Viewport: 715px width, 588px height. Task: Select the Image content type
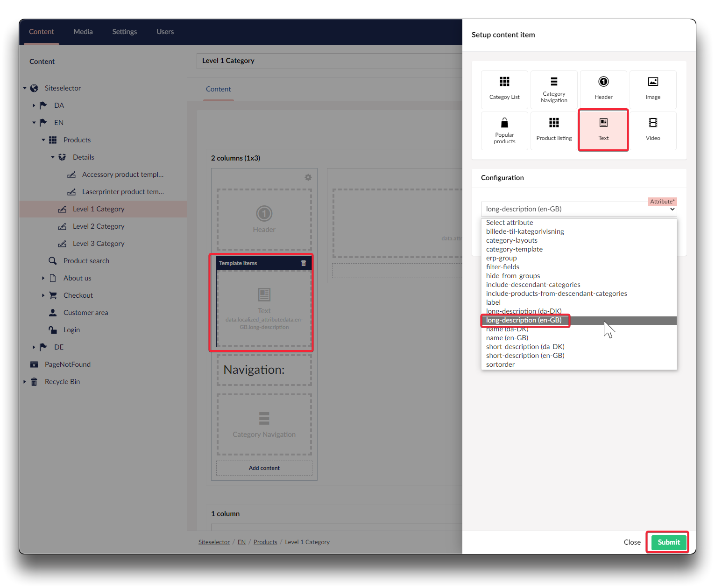tap(653, 89)
